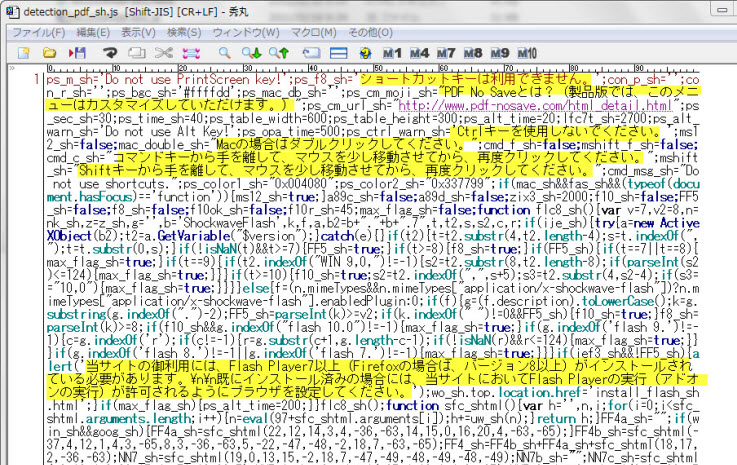Viewport: 737px width, 465px height.
Task: Open the ファイル(F) menu
Action: 39,32
